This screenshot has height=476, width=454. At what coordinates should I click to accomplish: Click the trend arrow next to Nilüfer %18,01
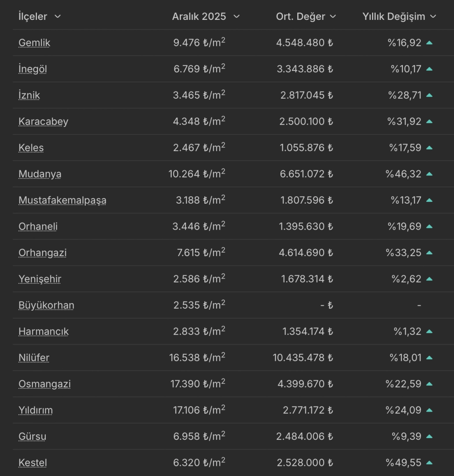tap(429, 358)
